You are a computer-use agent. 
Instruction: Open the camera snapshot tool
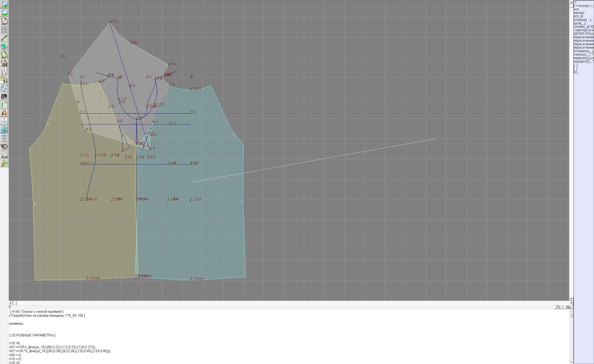(4, 96)
